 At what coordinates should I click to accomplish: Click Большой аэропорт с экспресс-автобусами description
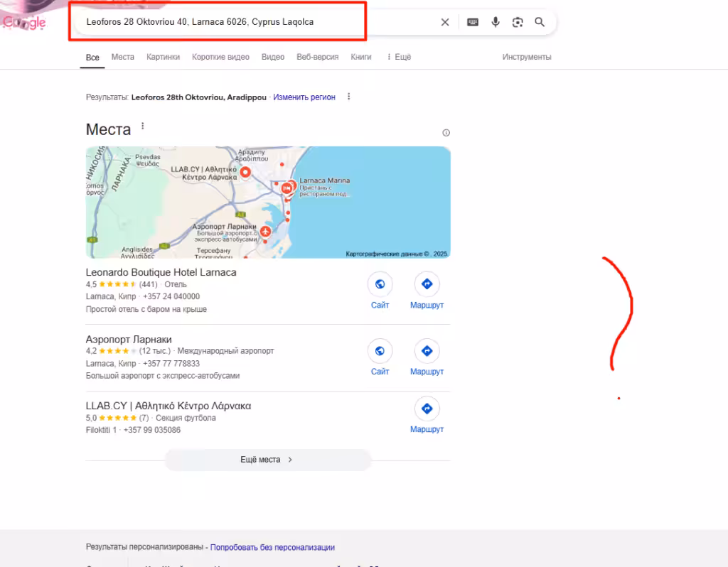click(x=163, y=375)
